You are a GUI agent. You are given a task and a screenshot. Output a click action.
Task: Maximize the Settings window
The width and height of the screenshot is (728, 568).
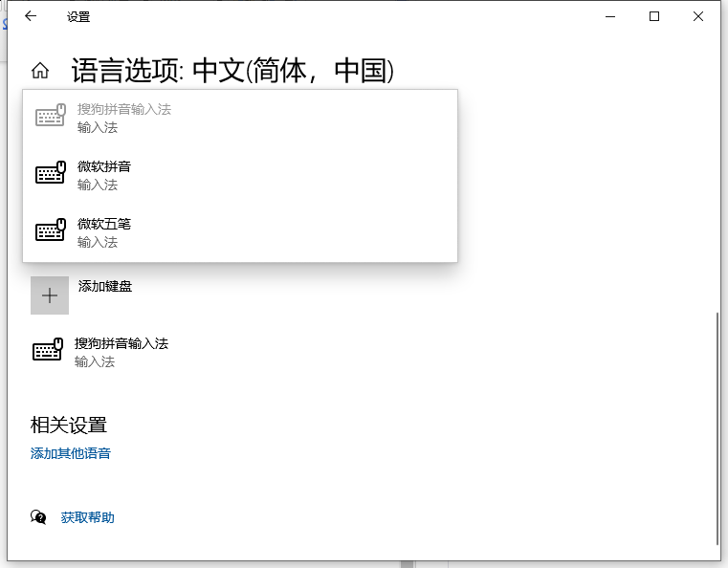[654, 16]
